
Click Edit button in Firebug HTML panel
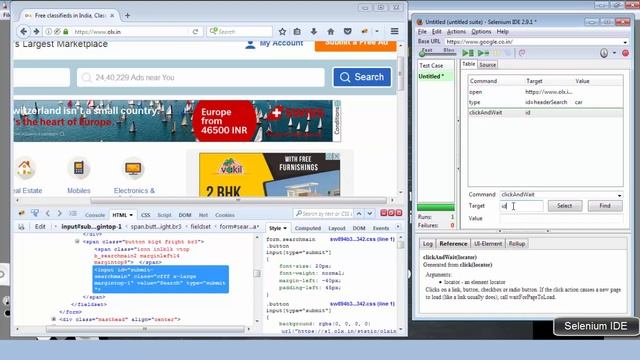(x=40, y=227)
